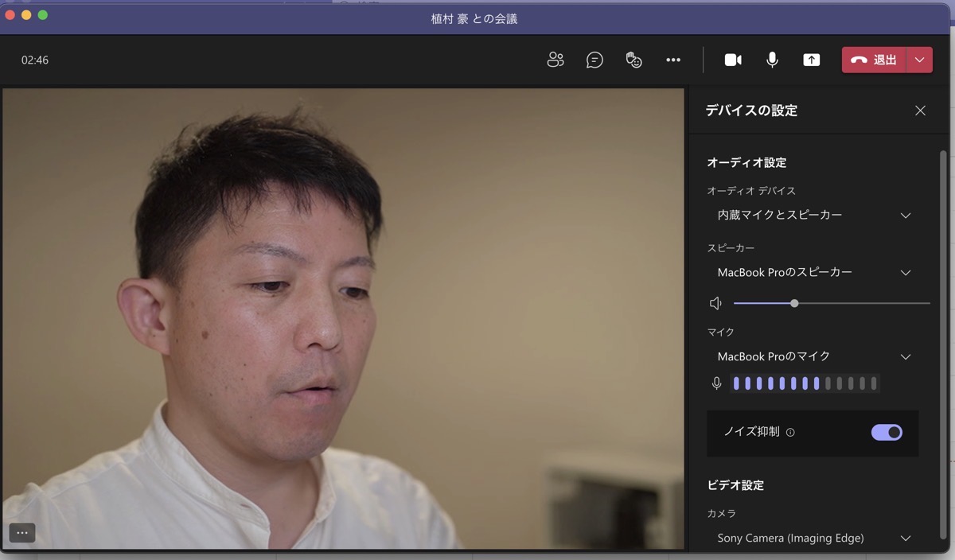The height and width of the screenshot is (560, 955).
Task: Open the スピーカー device dropdown
Action: click(813, 272)
